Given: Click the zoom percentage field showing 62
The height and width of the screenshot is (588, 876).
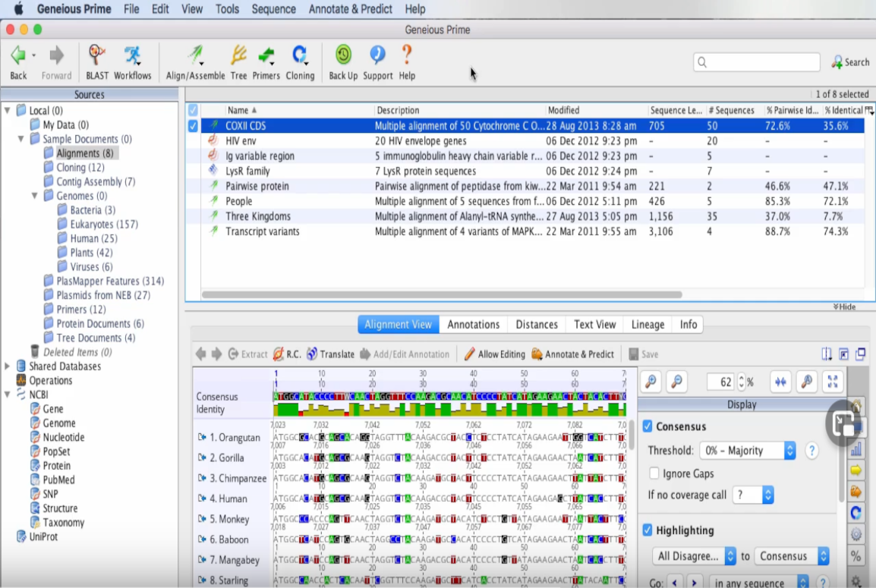Looking at the screenshot, I should [722, 382].
